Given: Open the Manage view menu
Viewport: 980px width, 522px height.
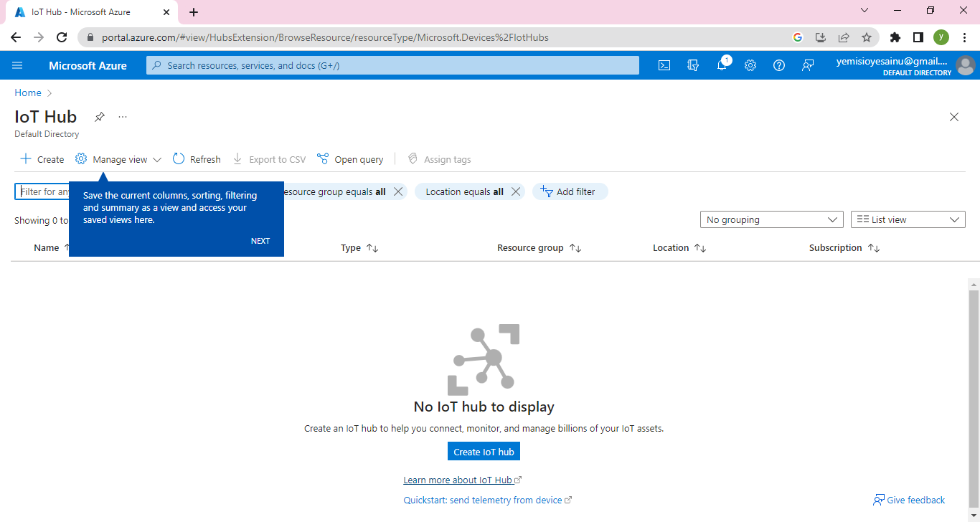Looking at the screenshot, I should 118,159.
